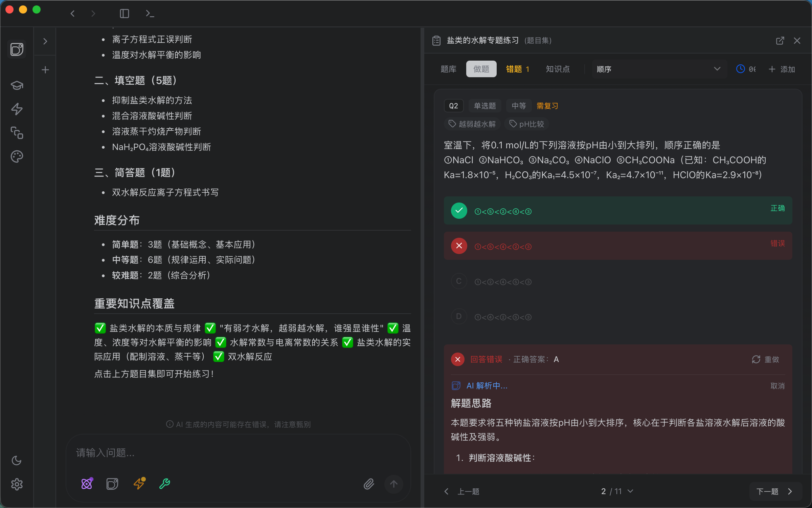Switch to the 错题 tab

[518, 69]
